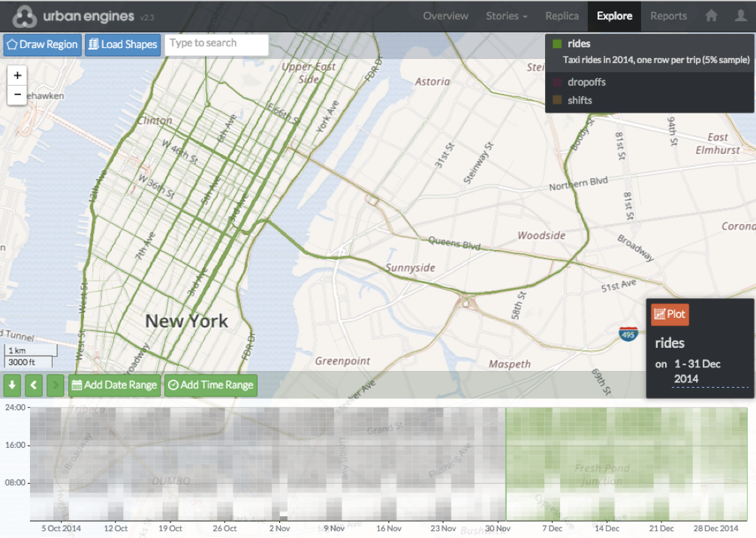Click the orange Plot button

(670, 314)
